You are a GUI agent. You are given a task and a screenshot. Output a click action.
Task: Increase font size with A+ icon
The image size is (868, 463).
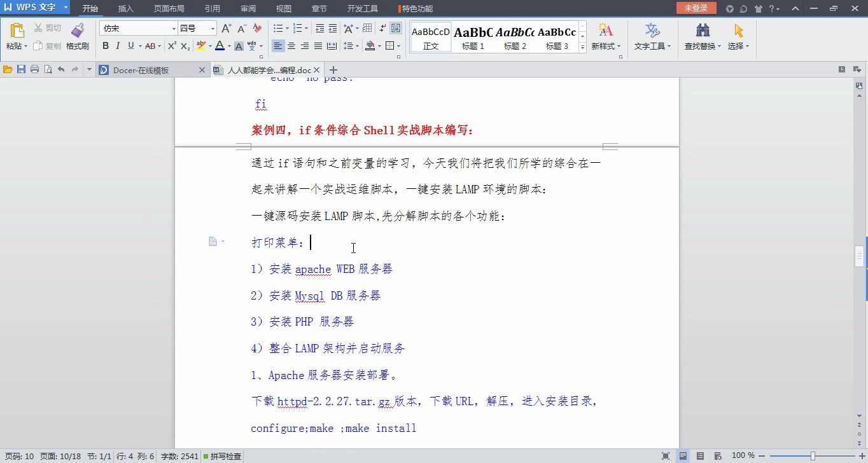click(x=227, y=29)
